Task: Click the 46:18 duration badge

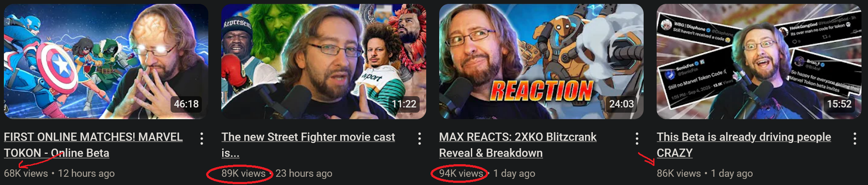Action: tap(186, 104)
